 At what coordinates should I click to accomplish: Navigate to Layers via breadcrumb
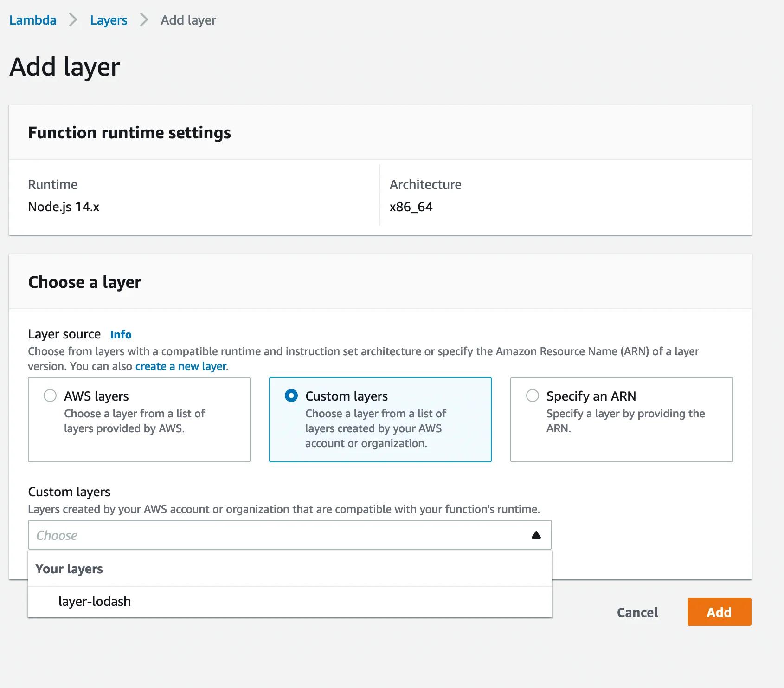(109, 20)
